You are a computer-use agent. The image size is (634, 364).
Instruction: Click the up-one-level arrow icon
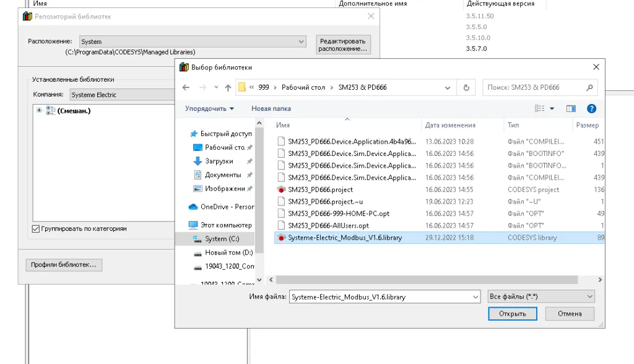pos(228,87)
